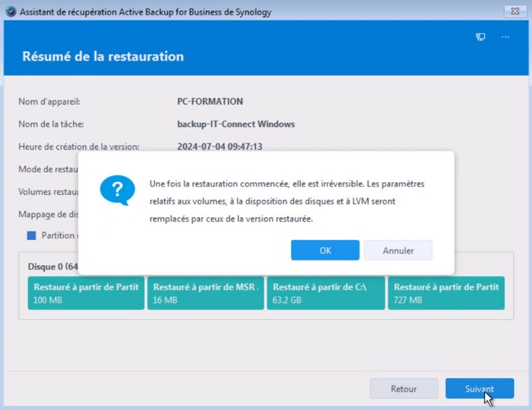Click the blue question mark dialog icon
The height and width of the screenshot is (410, 532).
[x=117, y=190]
